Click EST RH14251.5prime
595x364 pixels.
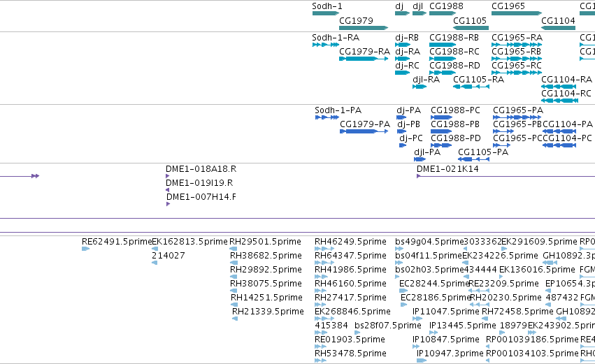click(x=234, y=305)
